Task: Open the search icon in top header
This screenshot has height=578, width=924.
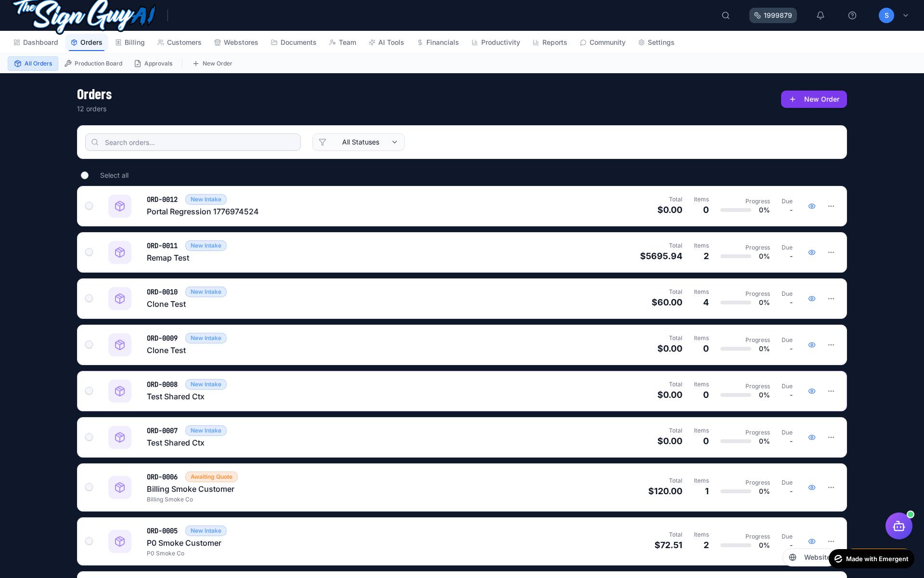Action: (x=726, y=15)
